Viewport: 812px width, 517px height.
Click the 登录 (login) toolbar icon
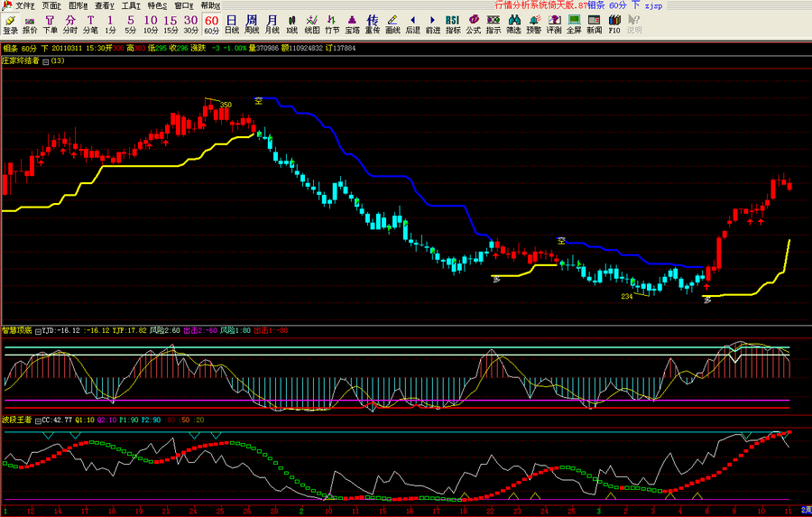click(x=10, y=23)
